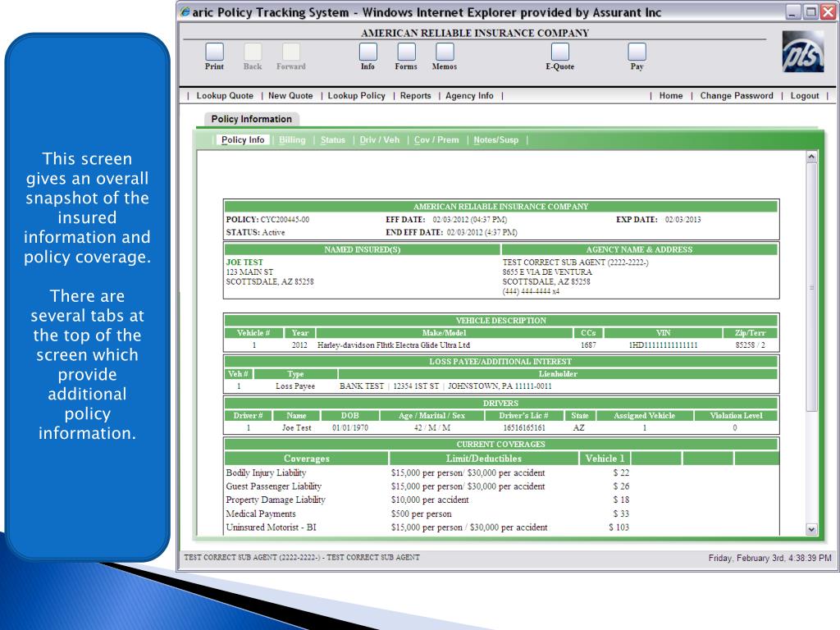Image resolution: width=840 pixels, height=630 pixels.
Task: Click driver name Joe Test in Drivers table
Action: coord(297,428)
